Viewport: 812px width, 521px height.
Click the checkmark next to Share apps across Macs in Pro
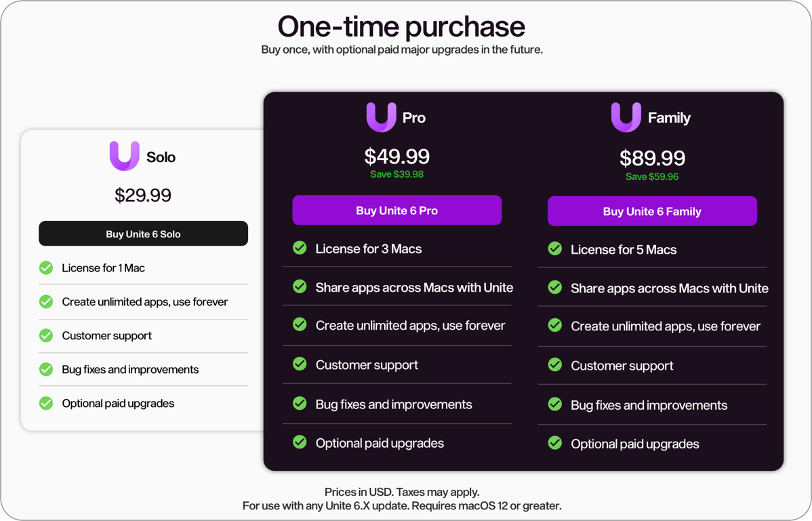coord(300,287)
